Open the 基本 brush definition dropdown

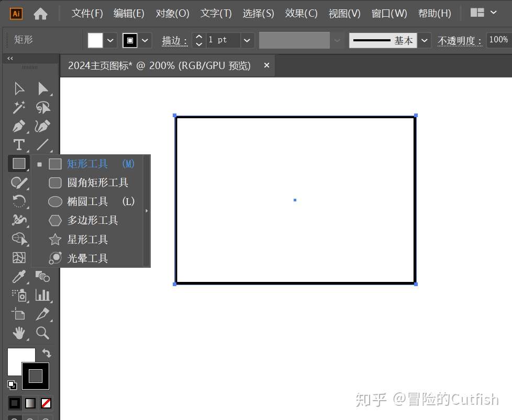425,40
